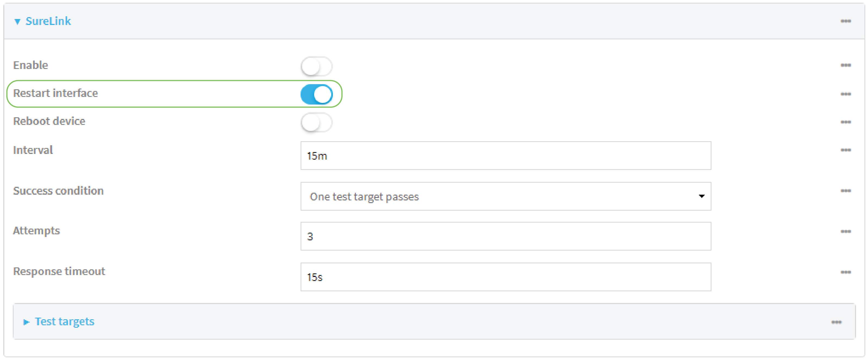This screenshot has height=360, width=868.
Task: Open the ellipsis menu for Enable row
Action: click(x=845, y=65)
